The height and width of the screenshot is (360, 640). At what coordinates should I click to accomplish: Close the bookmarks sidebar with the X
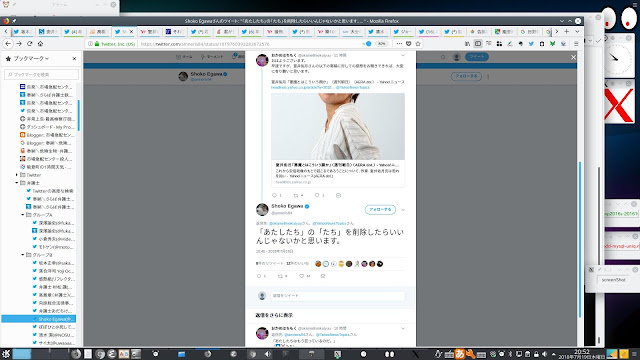pos(74,59)
